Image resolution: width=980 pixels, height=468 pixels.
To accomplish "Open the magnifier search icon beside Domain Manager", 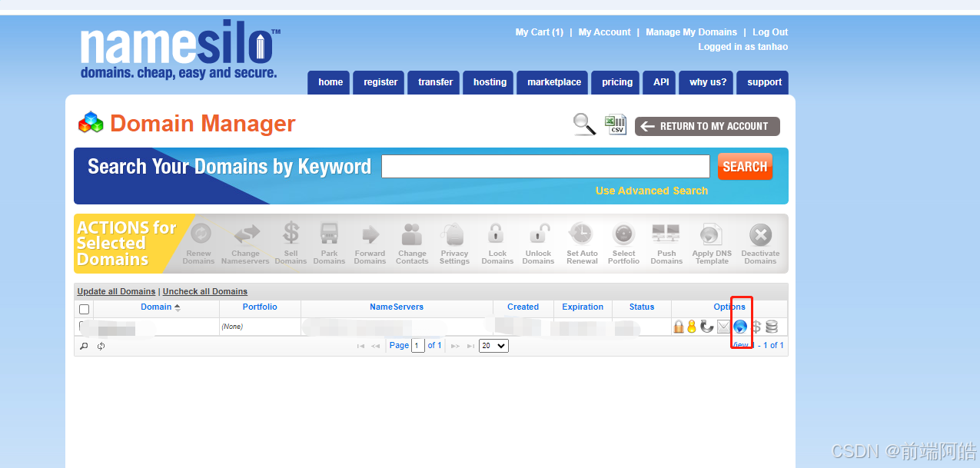I will [585, 124].
